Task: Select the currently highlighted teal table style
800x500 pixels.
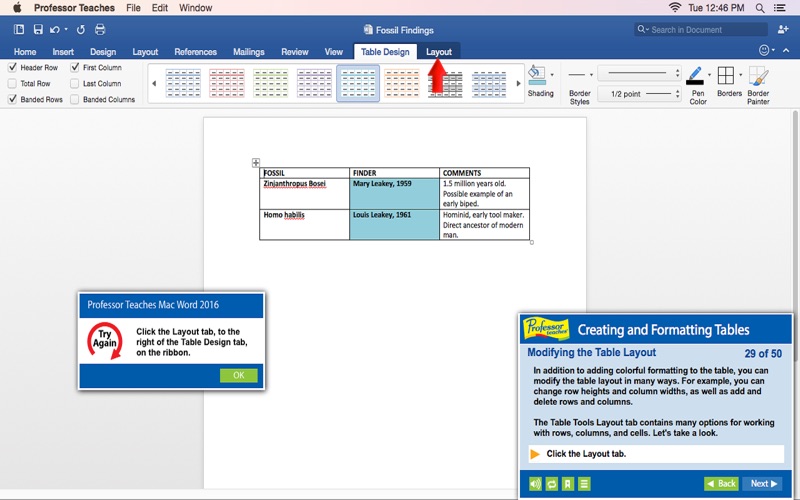Action: 358,84
